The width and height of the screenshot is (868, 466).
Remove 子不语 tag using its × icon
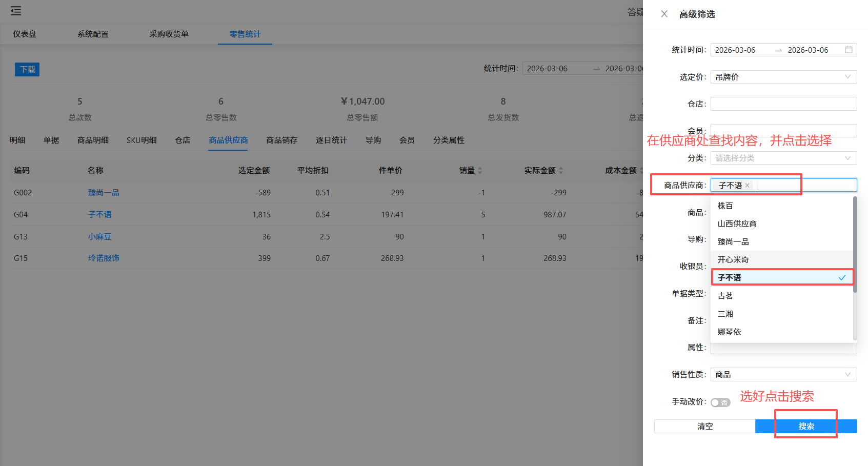(x=748, y=185)
